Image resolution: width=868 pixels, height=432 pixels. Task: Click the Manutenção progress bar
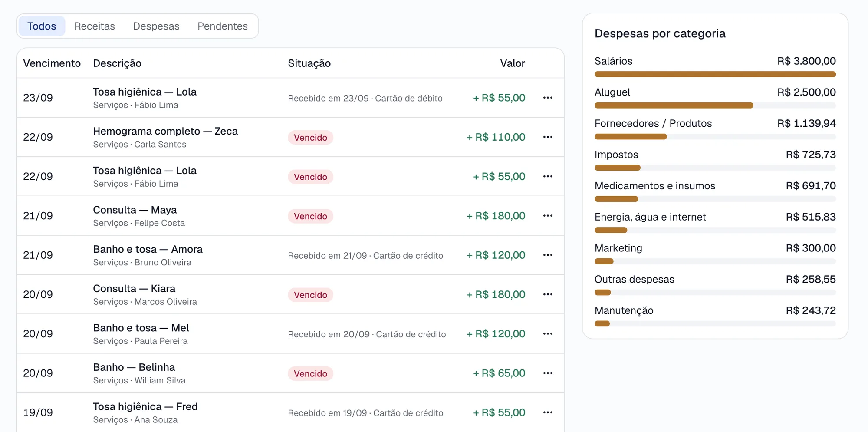coord(715,324)
